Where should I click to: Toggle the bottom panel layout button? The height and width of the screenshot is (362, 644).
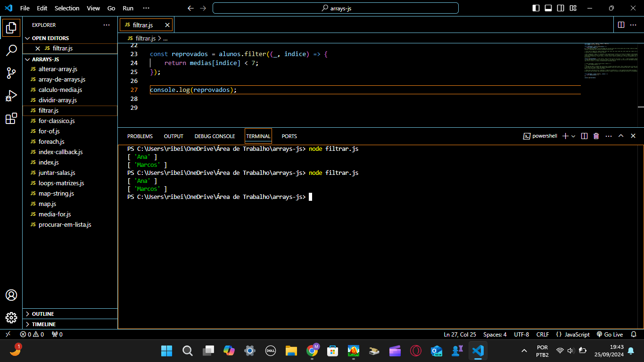[x=548, y=8]
